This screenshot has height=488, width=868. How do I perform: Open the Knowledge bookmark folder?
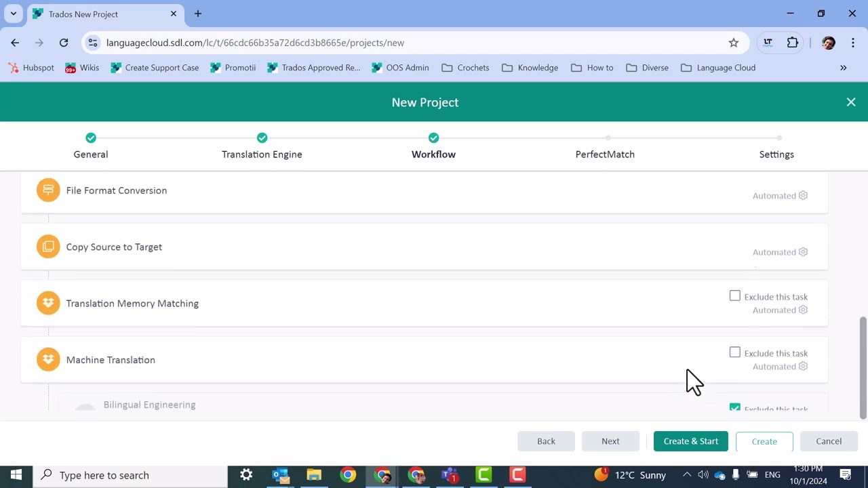coord(530,68)
